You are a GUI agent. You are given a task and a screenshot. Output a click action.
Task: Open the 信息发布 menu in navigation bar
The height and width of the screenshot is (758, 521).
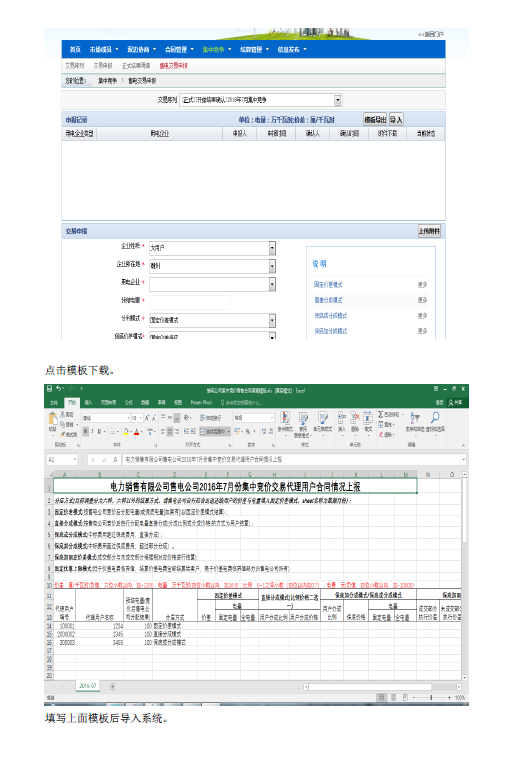[x=292, y=49]
